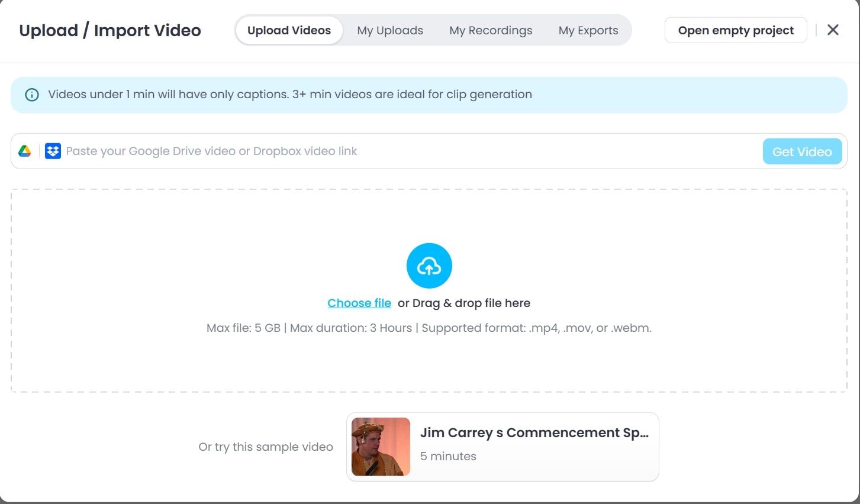Image resolution: width=860 pixels, height=504 pixels.
Task: Click the cloud upload icon
Action: [429, 266]
